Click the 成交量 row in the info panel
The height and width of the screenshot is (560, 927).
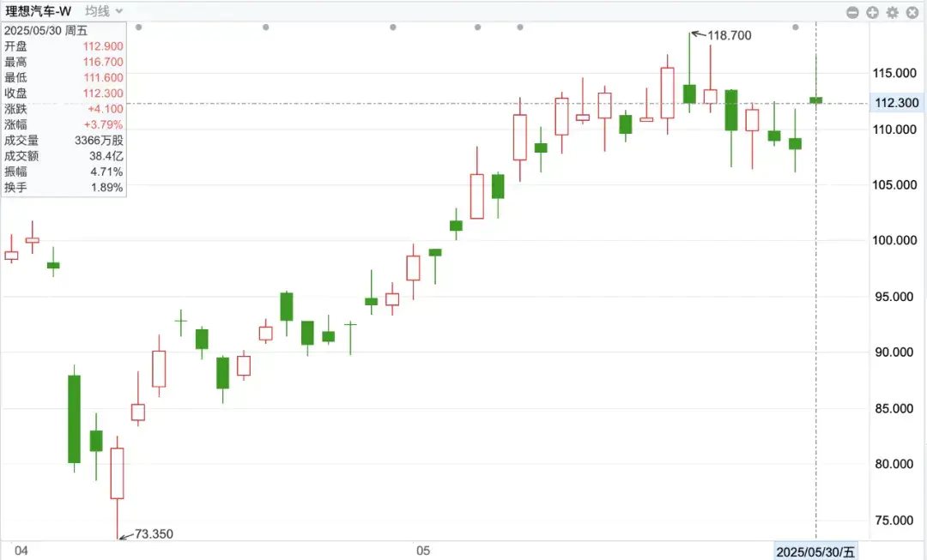[64, 140]
